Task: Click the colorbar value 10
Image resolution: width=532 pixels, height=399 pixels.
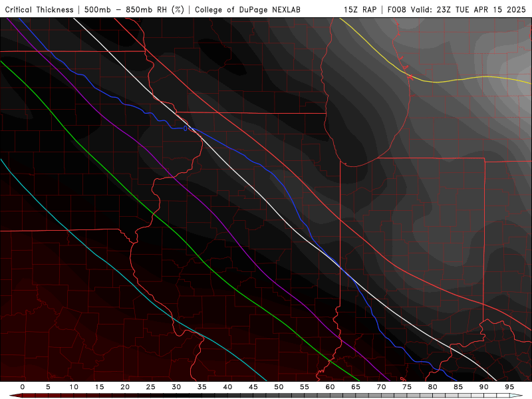Action: 74,387
